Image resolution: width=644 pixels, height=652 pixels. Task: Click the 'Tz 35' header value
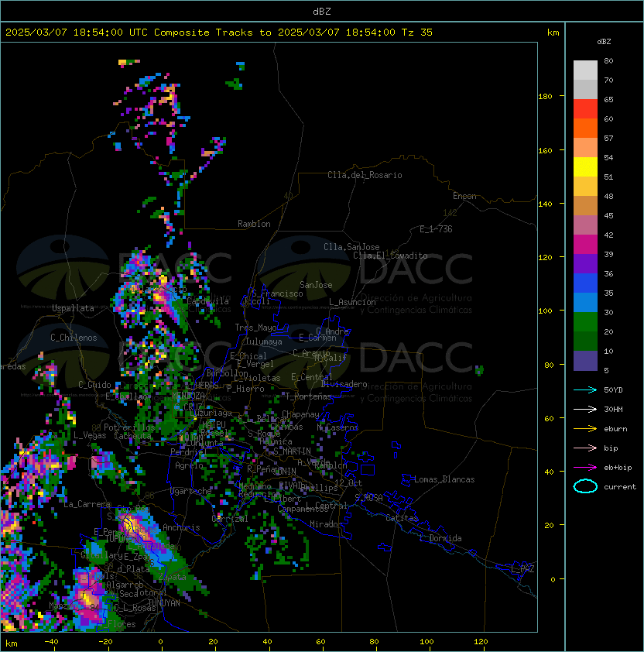[417, 33]
